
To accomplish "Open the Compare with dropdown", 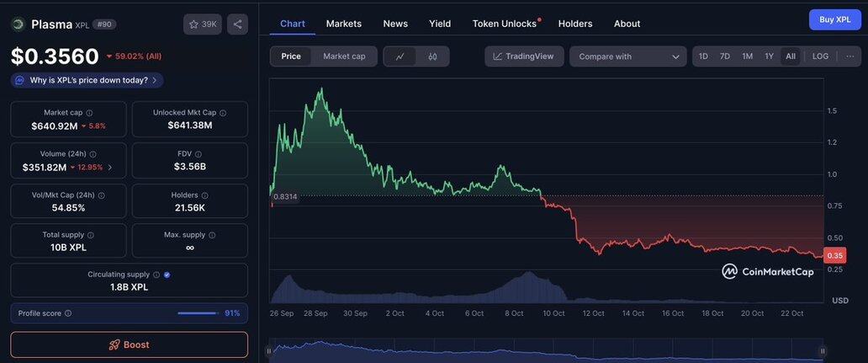I will click(x=628, y=56).
